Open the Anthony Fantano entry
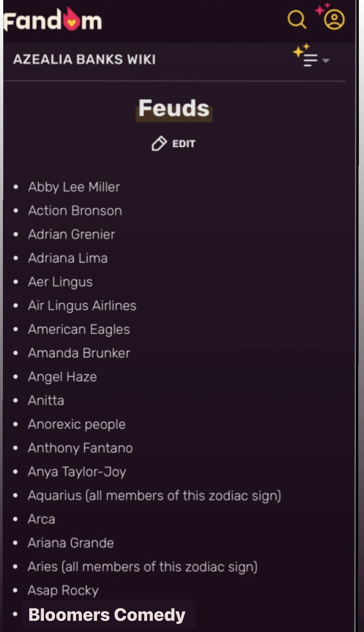This screenshot has width=364, height=632. [80, 448]
